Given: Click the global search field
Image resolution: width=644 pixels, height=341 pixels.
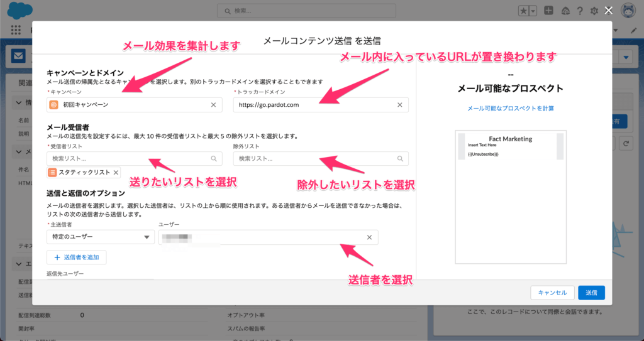Looking at the screenshot, I should pyautogui.click(x=306, y=11).
